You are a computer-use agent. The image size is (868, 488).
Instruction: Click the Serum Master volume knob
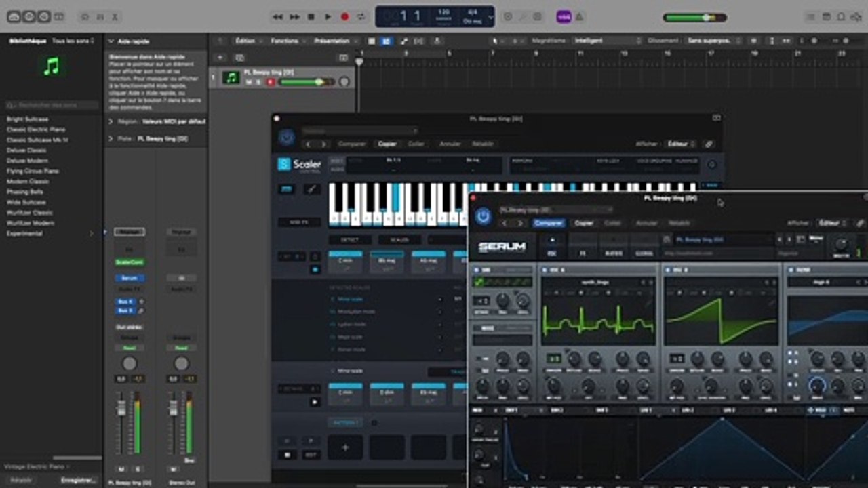pyautogui.click(x=842, y=245)
